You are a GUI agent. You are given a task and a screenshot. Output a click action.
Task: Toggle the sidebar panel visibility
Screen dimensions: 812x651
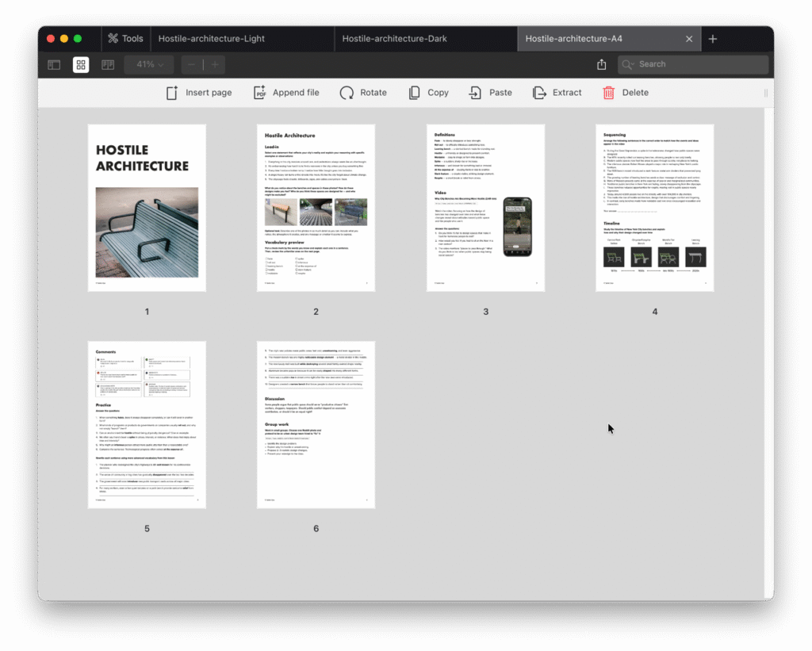(x=53, y=64)
